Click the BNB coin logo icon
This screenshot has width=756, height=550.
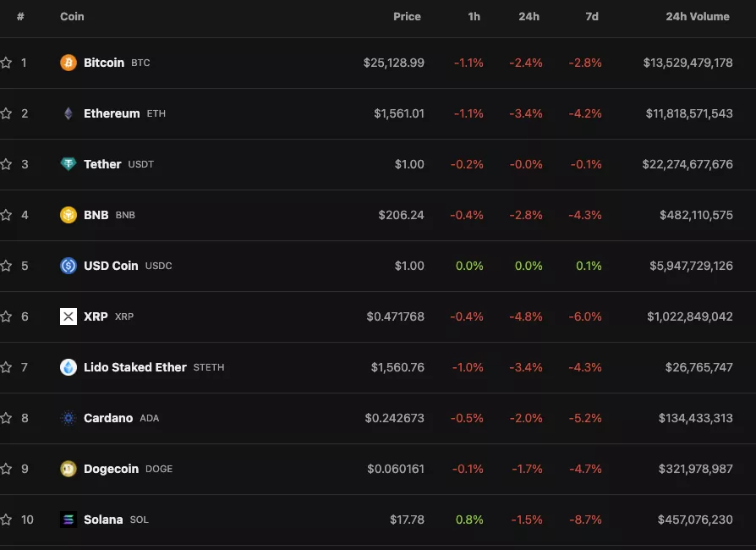pos(68,215)
